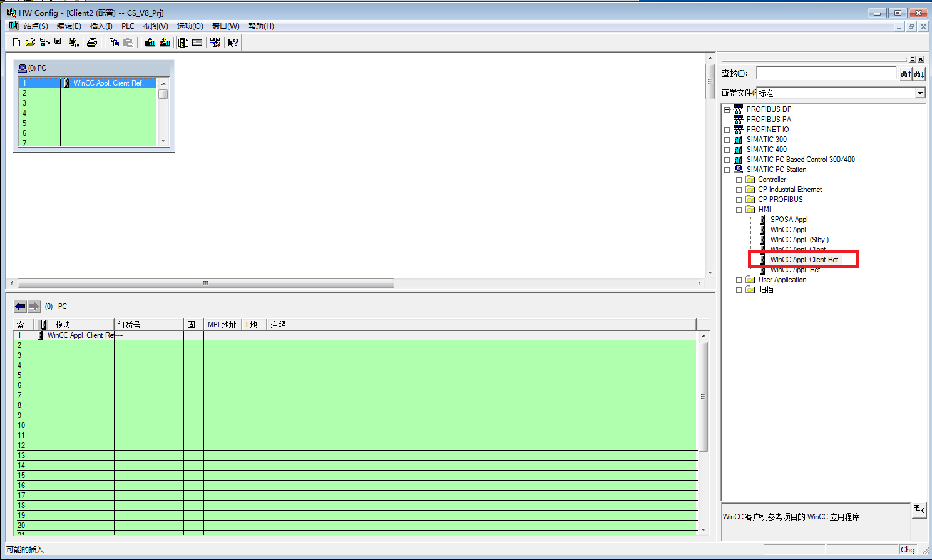Expand the CP PROFIBUS folder
Image resolution: width=932 pixels, height=560 pixels.
tap(739, 200)
